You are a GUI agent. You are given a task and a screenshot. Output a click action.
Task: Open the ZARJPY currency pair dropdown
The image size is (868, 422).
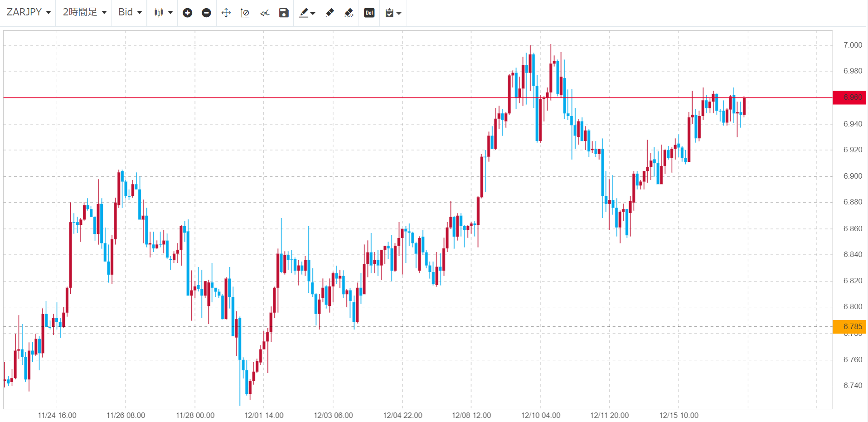29,12
